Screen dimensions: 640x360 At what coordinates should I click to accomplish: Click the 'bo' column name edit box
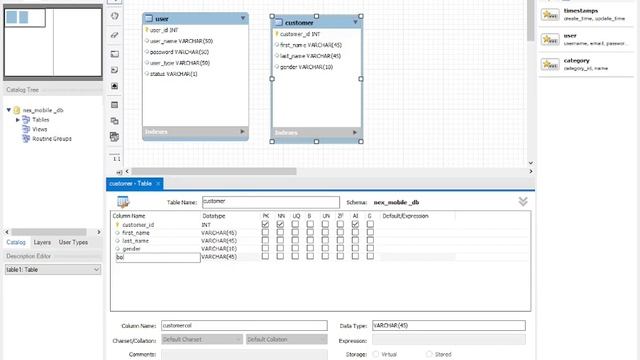[x=158, y=257]
